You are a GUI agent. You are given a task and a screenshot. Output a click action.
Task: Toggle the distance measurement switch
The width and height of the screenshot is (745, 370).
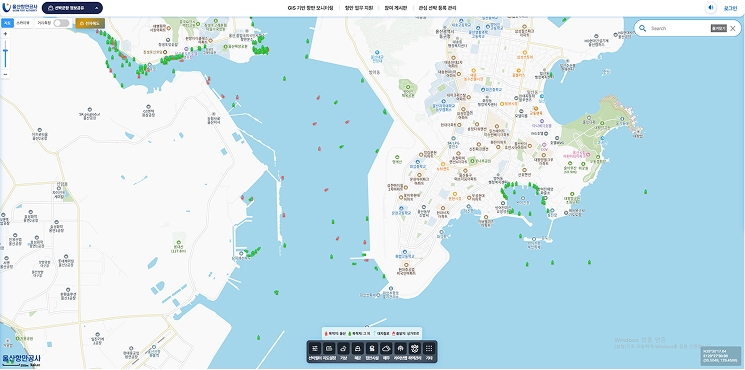[x=61, y=23]
